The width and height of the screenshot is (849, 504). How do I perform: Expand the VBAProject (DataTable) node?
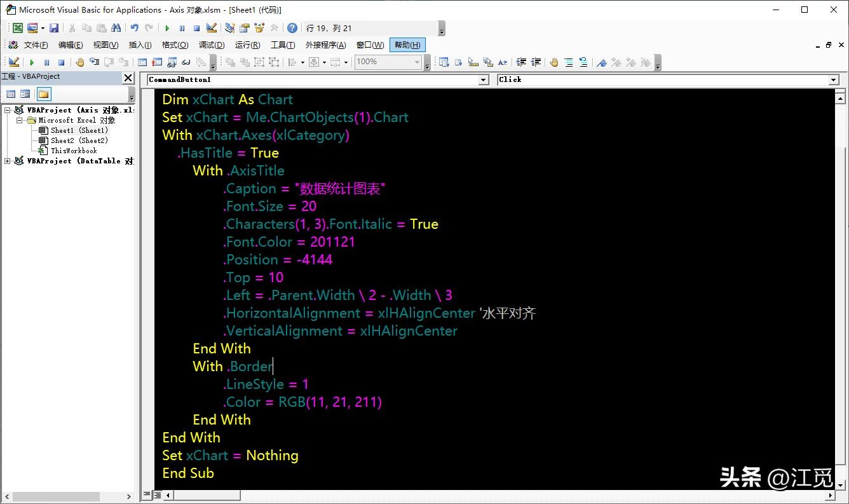pyautogui.click(x=8, y=161)
